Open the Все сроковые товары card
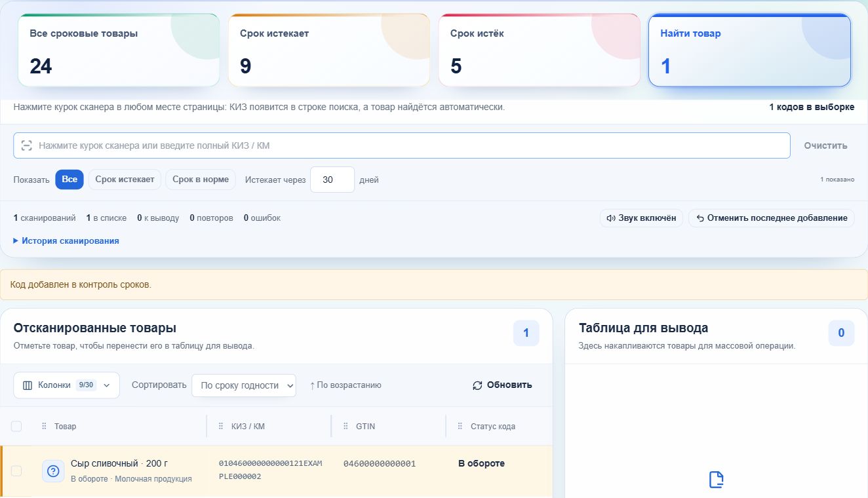 [x=119, y=50]
